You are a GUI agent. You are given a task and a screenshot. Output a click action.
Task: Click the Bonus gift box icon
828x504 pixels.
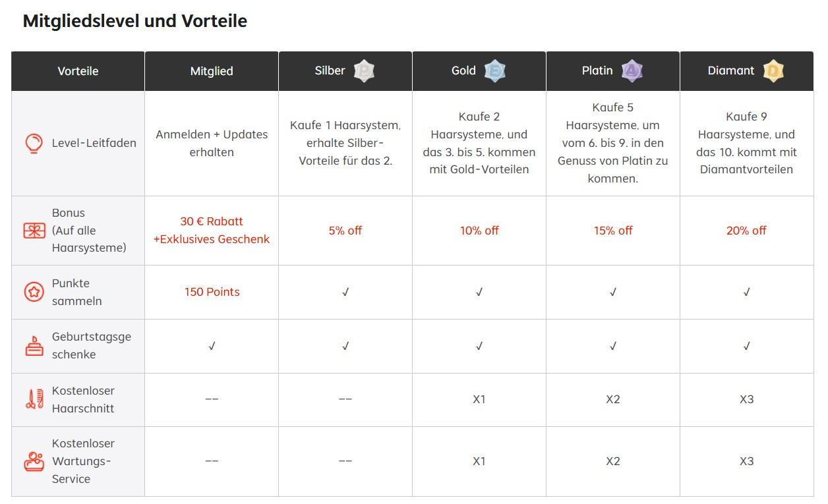tap(34, 231)
